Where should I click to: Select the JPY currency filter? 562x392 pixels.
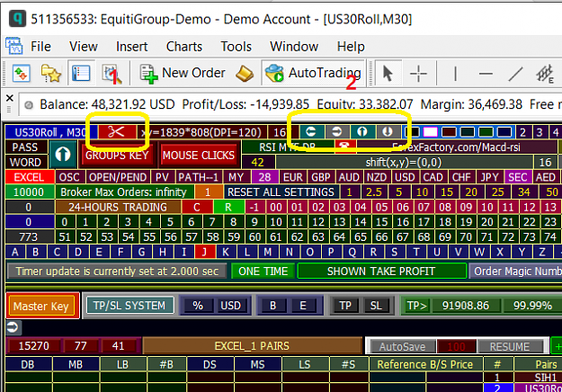point(489,177)
